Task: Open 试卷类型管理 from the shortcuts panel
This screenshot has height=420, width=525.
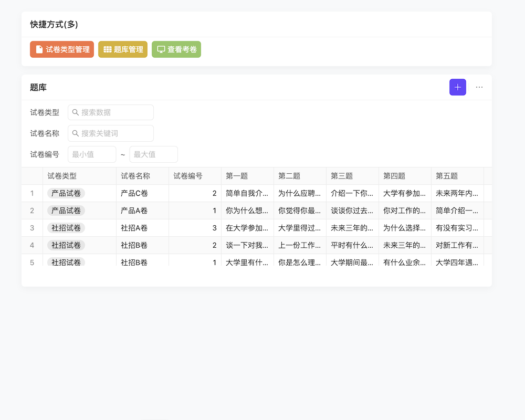Action: pos(61,49)
